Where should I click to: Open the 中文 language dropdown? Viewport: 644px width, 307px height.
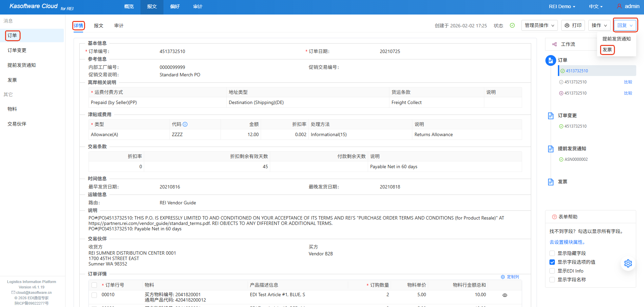coord(595,6)
